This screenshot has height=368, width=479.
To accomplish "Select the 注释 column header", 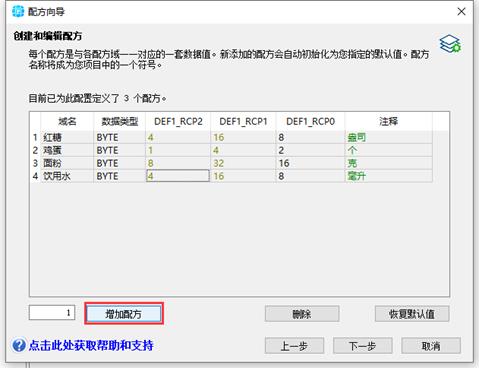I will pyautogui.click(x=389, y=121).
